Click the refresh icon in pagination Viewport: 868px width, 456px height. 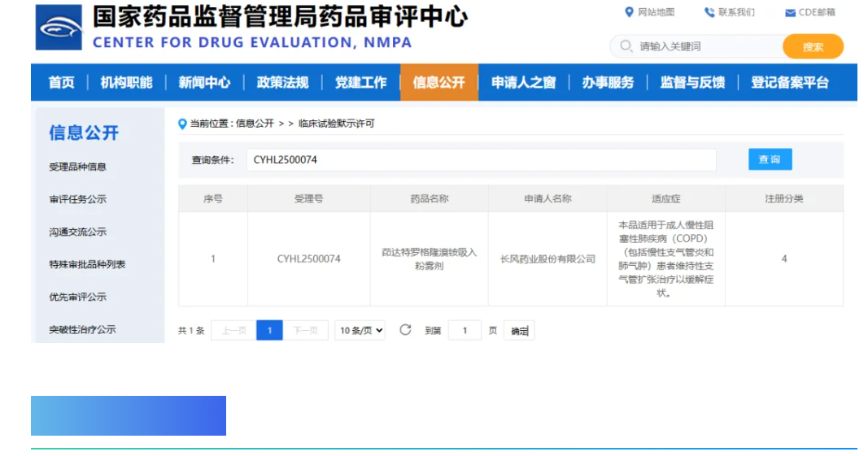[x=405, y=330]
